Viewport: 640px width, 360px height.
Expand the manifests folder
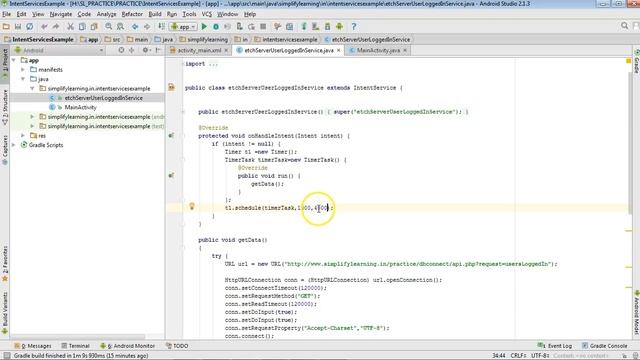[x=23, y=69]
